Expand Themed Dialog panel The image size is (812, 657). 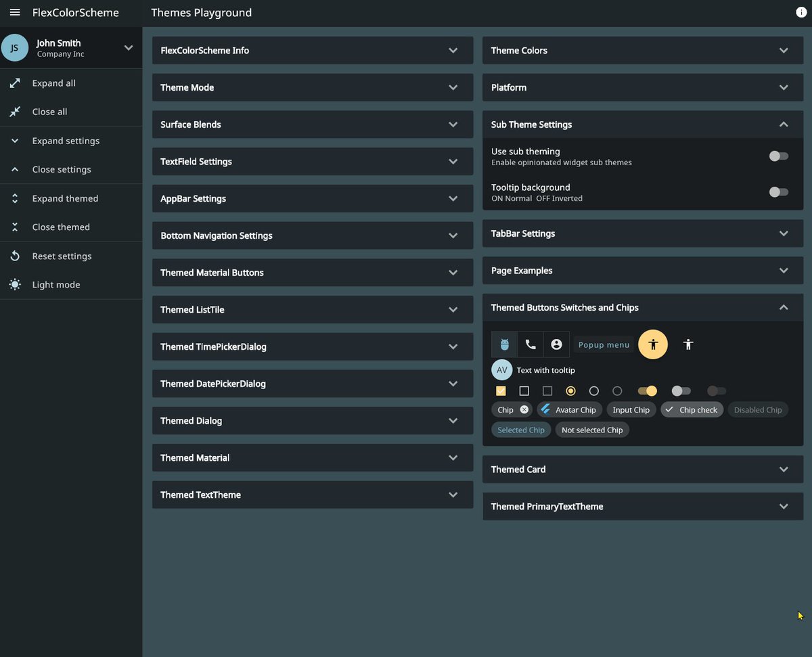pos(313,421)
